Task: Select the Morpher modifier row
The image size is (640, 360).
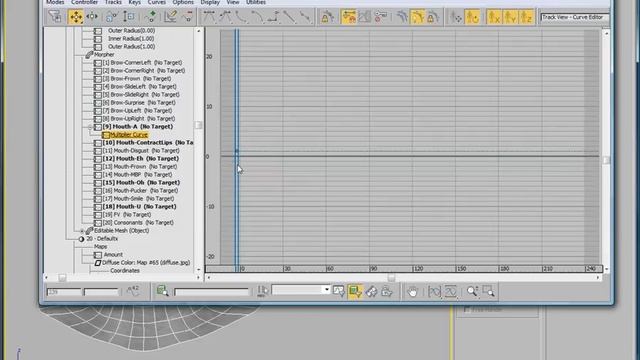Action: tap(104, 54)
